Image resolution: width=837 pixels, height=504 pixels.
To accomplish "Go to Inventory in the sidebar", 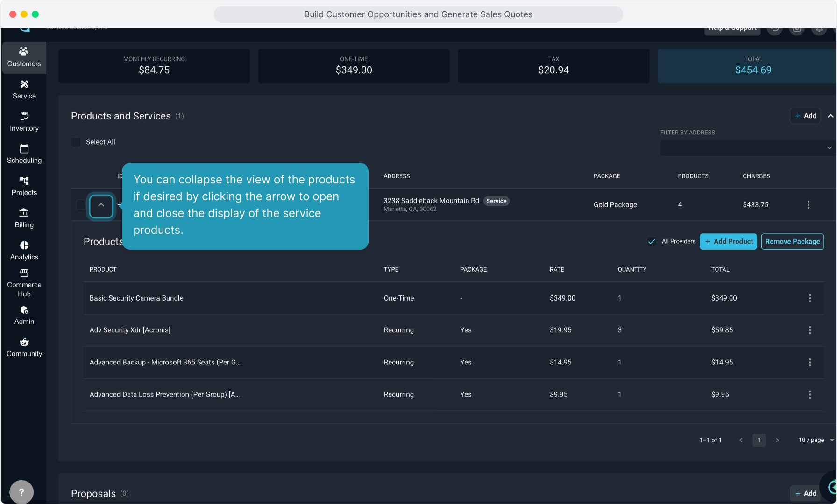I will click(x=24, y=121).
